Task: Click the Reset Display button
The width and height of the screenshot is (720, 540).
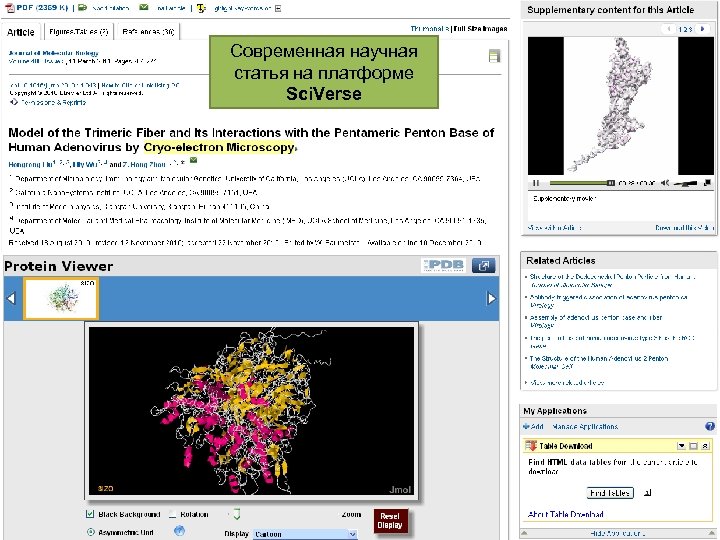Action: [x=390, y=521]
